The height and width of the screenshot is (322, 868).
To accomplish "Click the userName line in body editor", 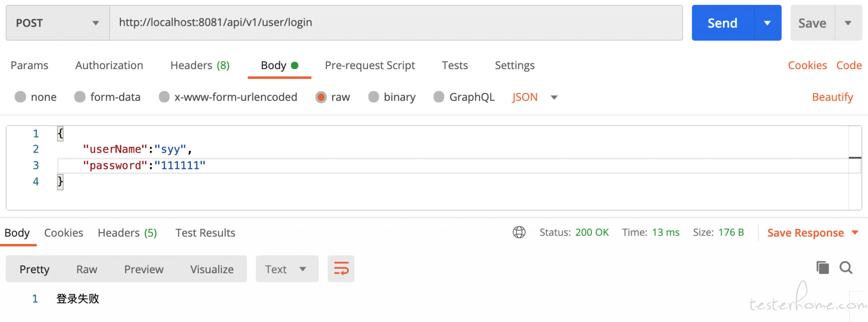I will (x=137, y=149).
